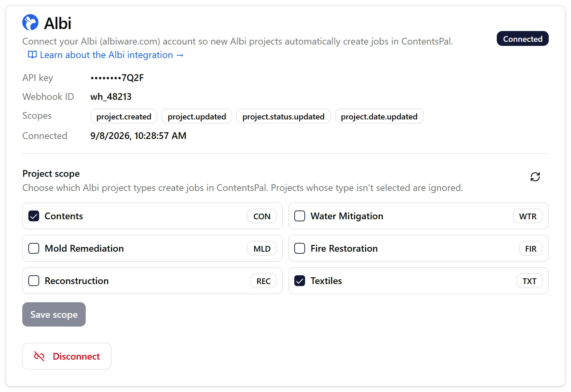Select the Reconstruction checkbox
This screenshot has width=571, height=392.
[34, 281]
